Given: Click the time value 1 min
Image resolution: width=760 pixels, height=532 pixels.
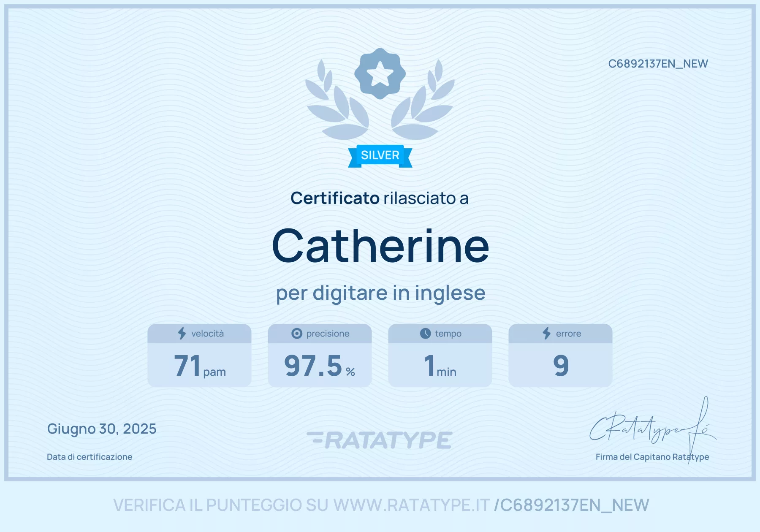Looking at the screenshot, I should click(x=440, y=366).
